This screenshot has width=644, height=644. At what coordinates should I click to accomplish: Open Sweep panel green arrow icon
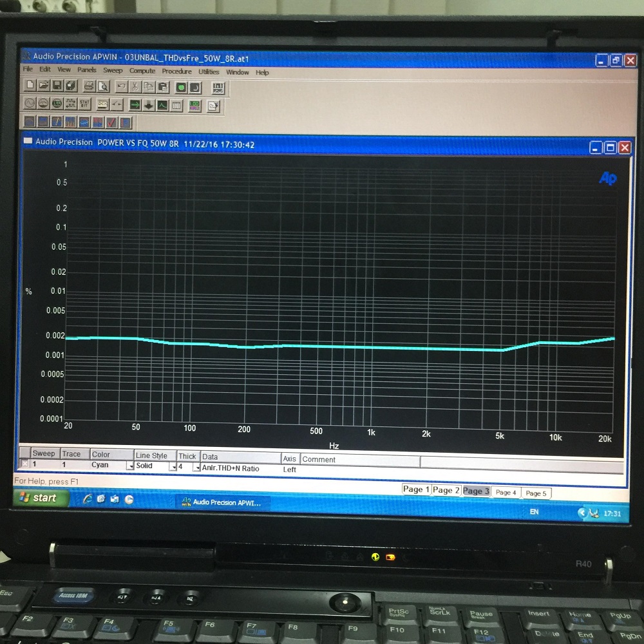pos(135,105)
